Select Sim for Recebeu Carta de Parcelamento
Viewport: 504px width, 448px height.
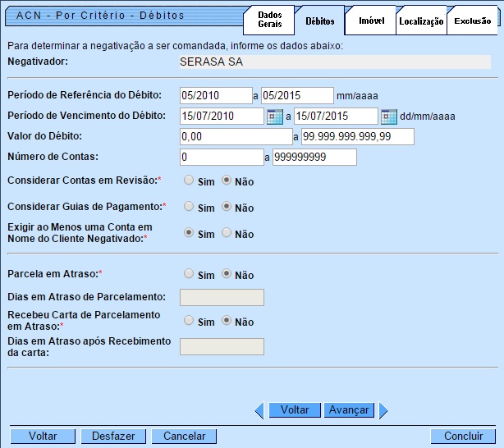point(190,321)
